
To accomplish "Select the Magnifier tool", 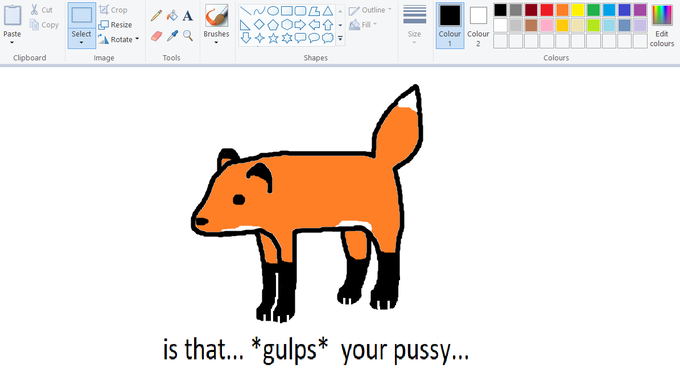I will tap(188, 36).
